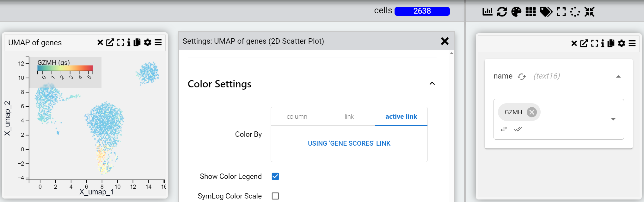
Task: Open the grid layout icon in toolbar
Action: pyautogui.click(x=531, y=12)
